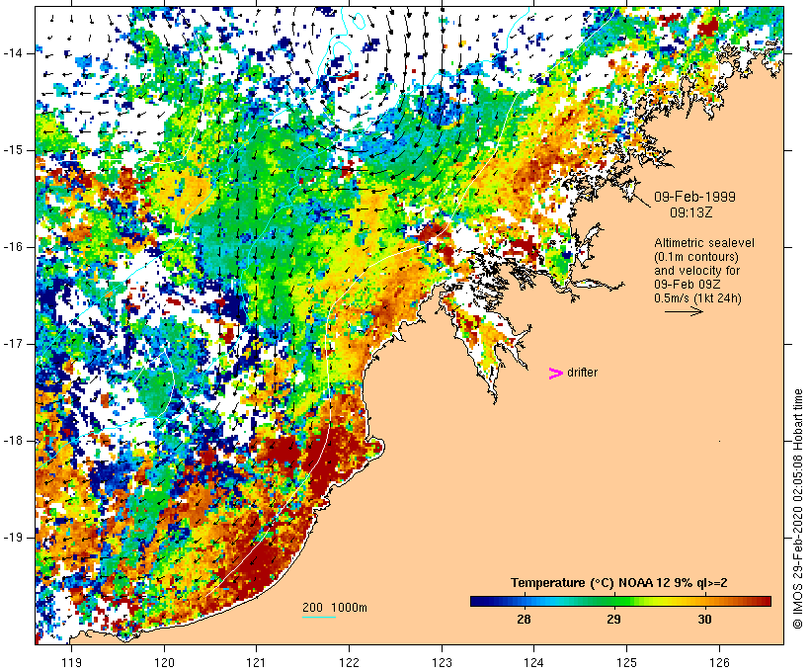Click the 28 value on the colorbar

coord(524,619)
